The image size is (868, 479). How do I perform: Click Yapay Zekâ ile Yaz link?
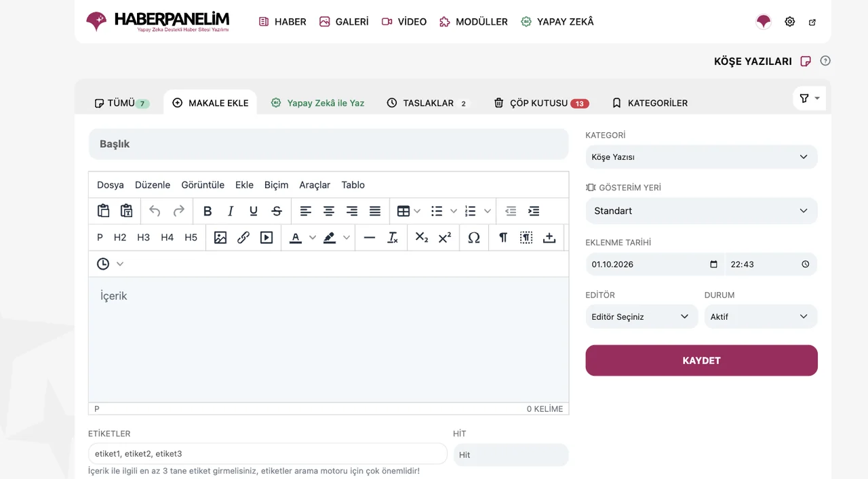pyautogui.click(x=317, y=103)
